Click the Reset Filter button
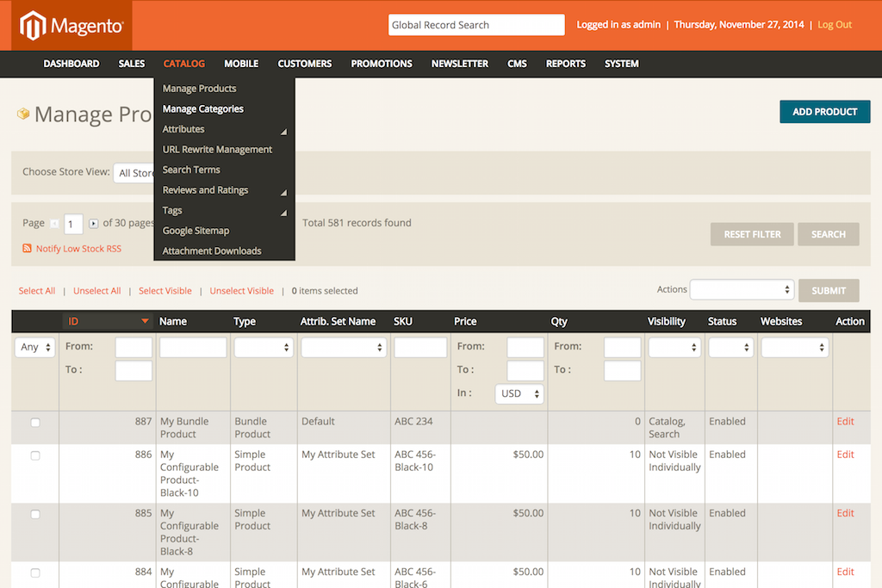The image size is (882, 588). [752, 234]
